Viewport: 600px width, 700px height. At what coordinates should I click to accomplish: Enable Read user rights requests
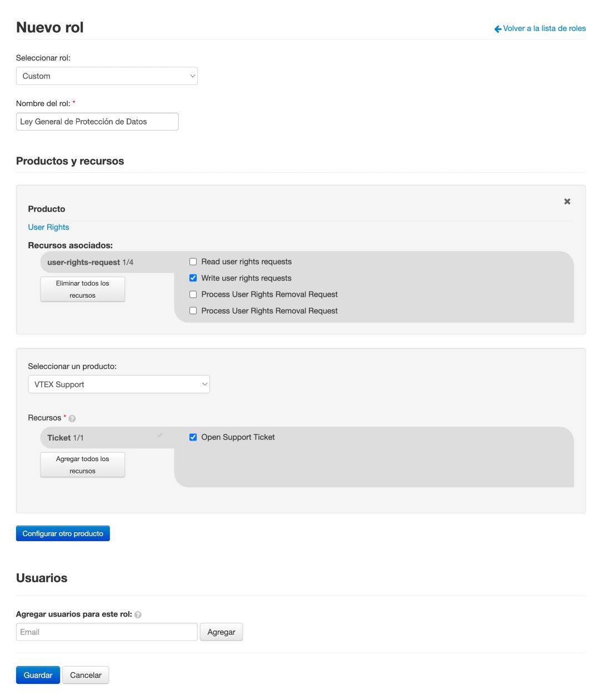pyautogui.click(x=193, y=262)
